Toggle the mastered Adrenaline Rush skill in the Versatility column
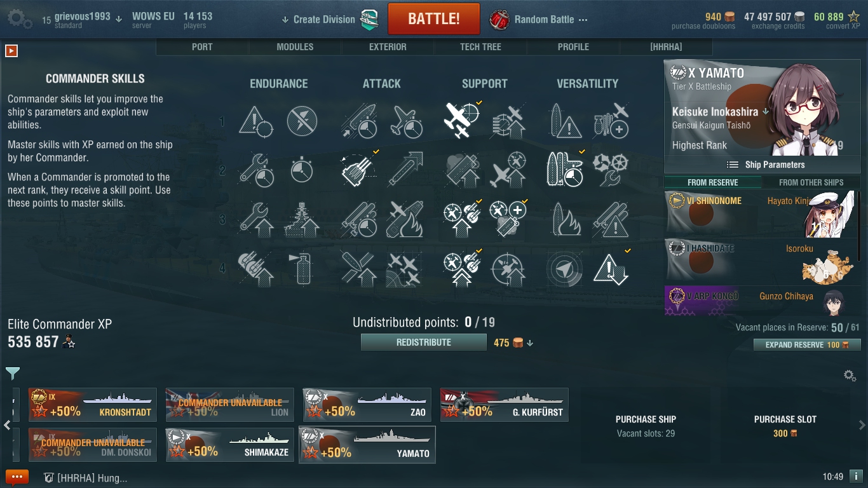This screenshot has width=868, height=488. click(x=563, y=170)
